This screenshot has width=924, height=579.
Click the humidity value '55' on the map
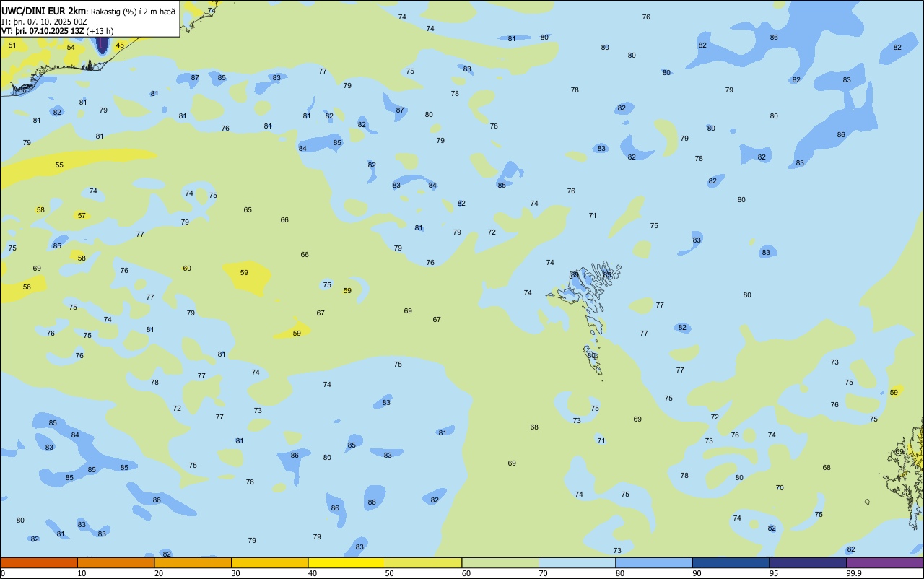pyautogui.click(x=59, y=165)
